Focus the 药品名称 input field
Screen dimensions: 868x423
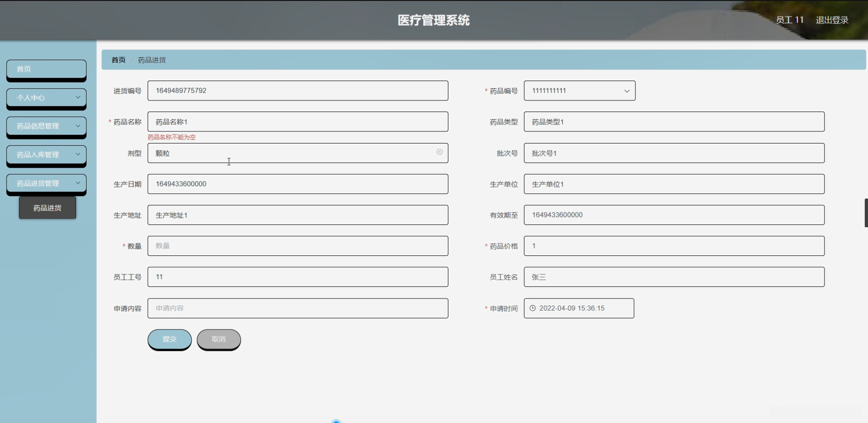[x=298, y=122]
